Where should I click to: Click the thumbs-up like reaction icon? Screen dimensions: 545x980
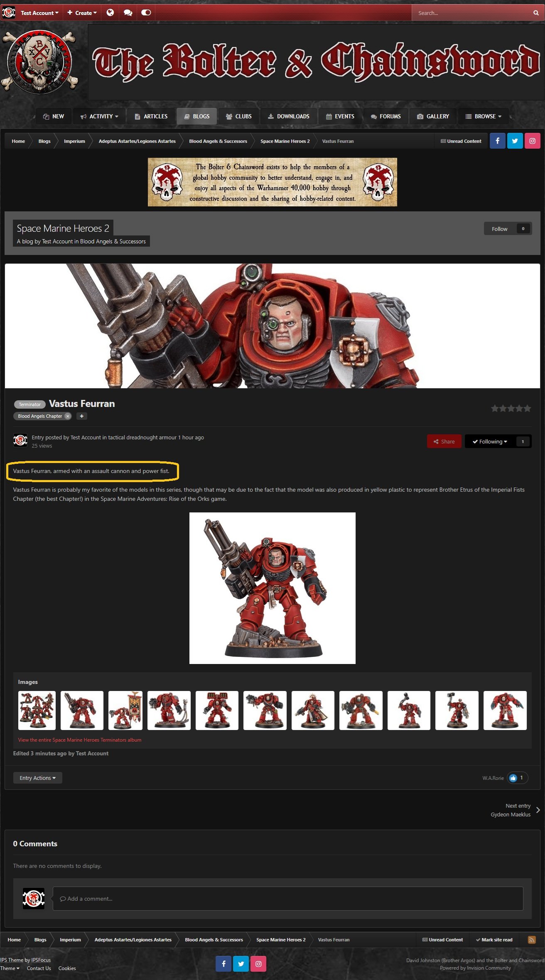click(513, 778)
